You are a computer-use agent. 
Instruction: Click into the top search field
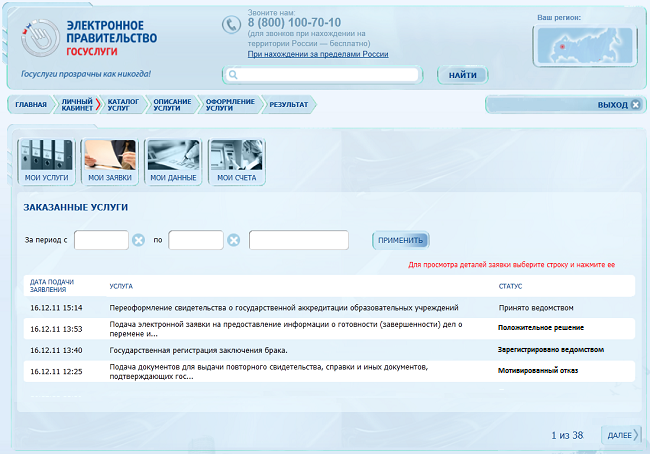coord(323,75)
